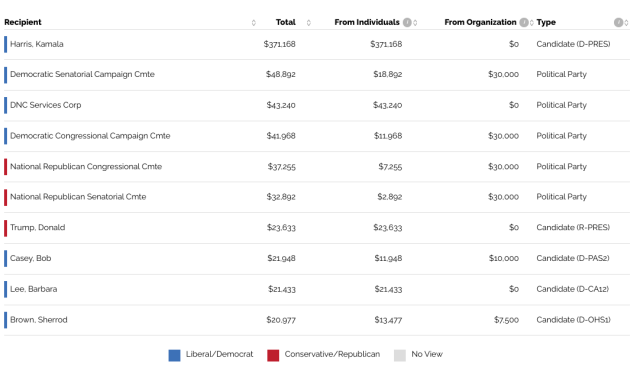Sort table by Recipient column arrows
This screenshot has height=368, width=640.
tap(253, 23)
